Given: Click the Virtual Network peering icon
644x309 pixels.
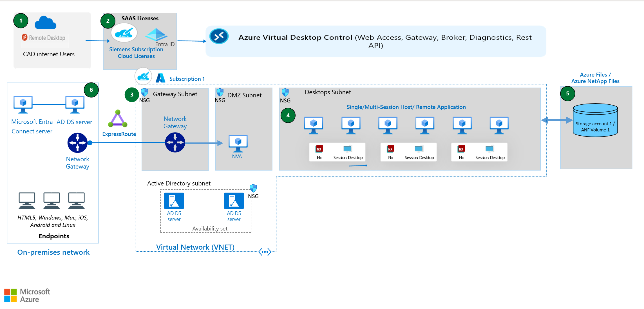Looking at the screenshot, I should point(265,252).
